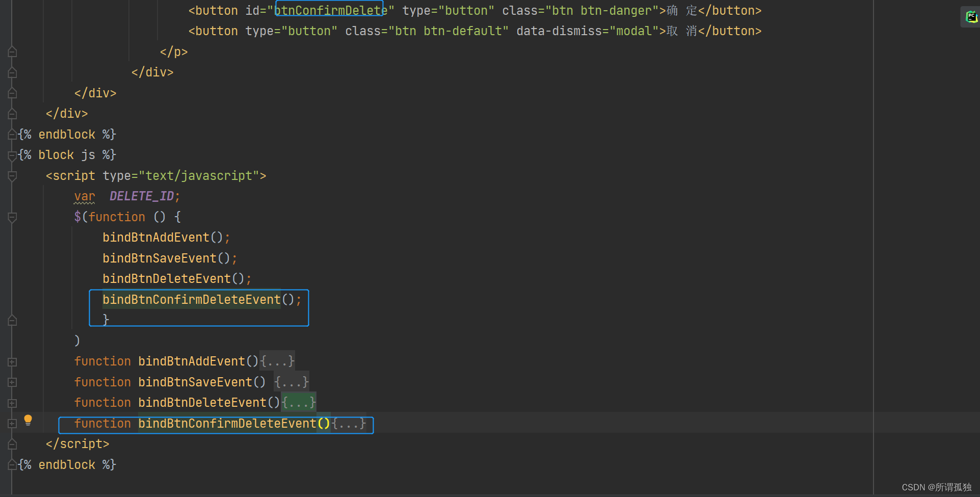Expand folded bindBtnConfirmDeleteEvent function body
This screenshot has height=497, width=980.
point(349,424)
